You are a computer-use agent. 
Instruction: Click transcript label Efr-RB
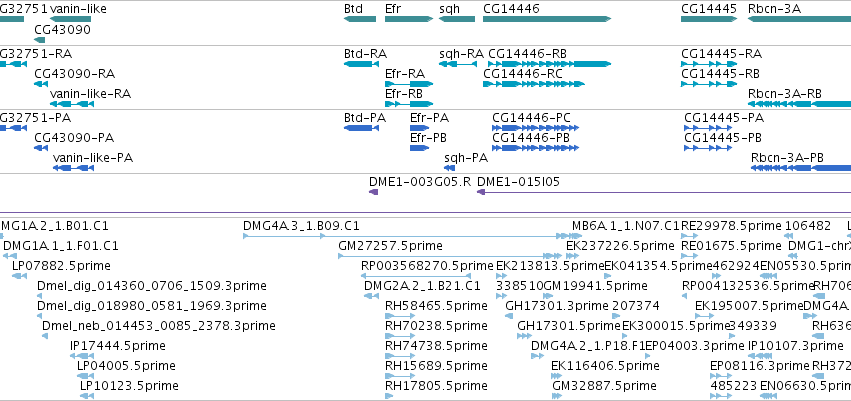[x=404, y=93]
